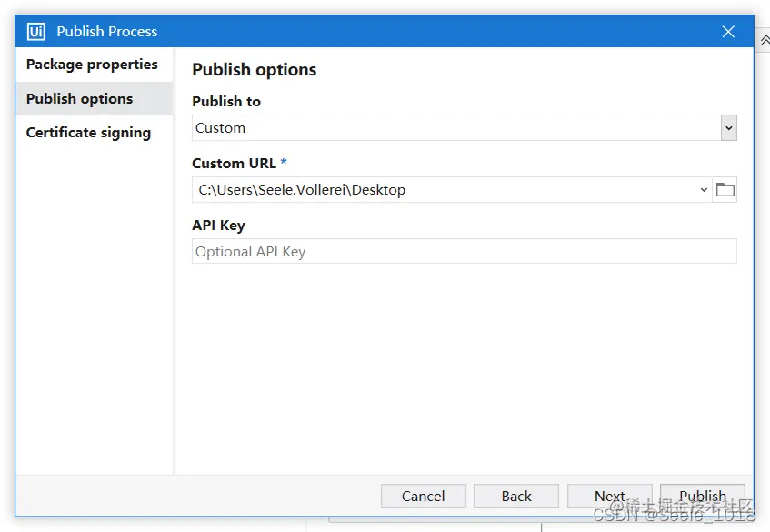Expand the Custom URL history dropdown

pos(704,190)
